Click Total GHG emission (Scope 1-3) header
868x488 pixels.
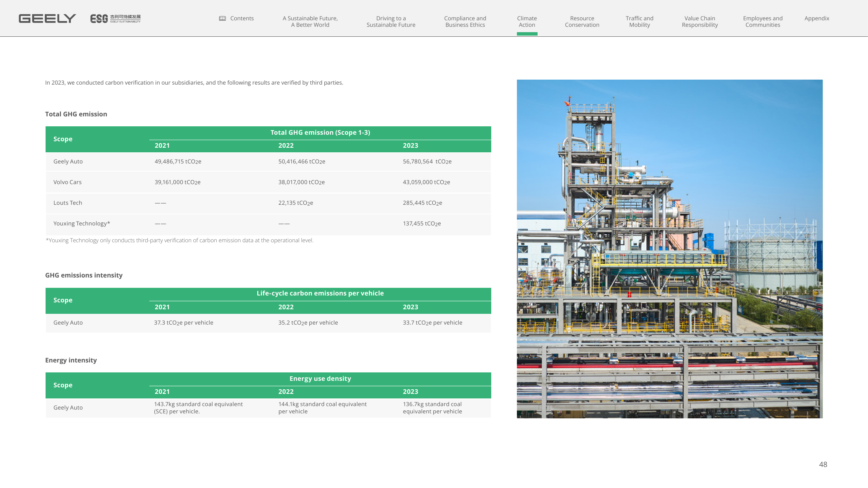[320, 132]
